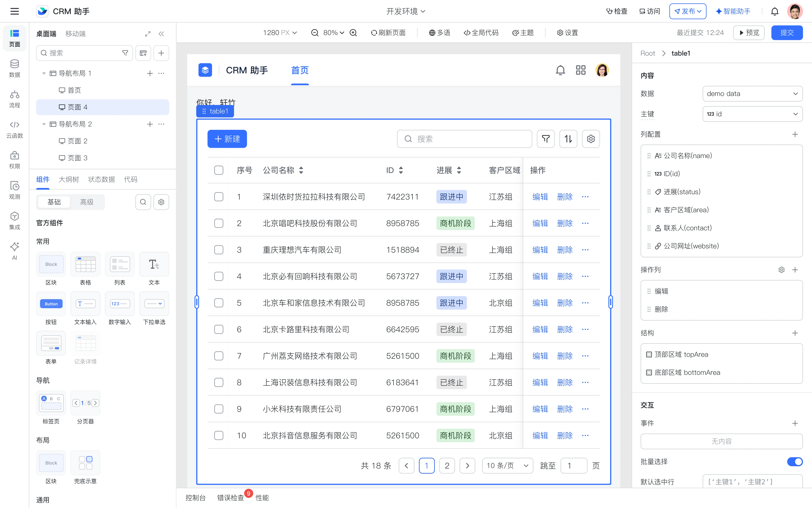Click the 新建 button in table
The width and height of the screenshot is (812, 508).
[227, 139]
